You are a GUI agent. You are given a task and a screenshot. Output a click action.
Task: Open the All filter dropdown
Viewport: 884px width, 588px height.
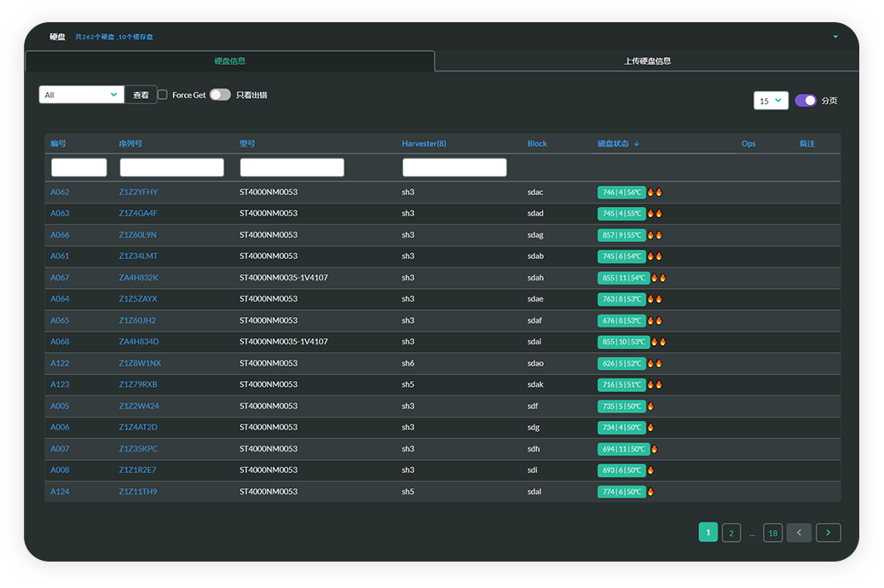coord(81,95)
